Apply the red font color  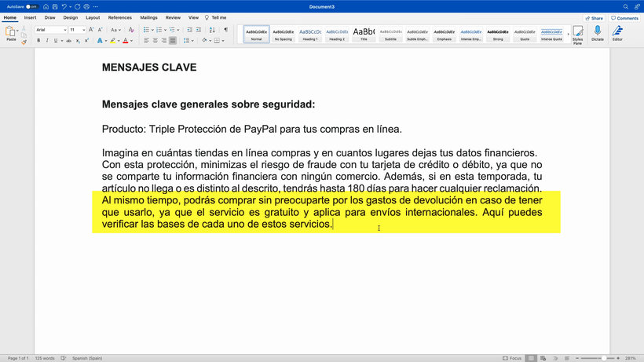point(126,41)
